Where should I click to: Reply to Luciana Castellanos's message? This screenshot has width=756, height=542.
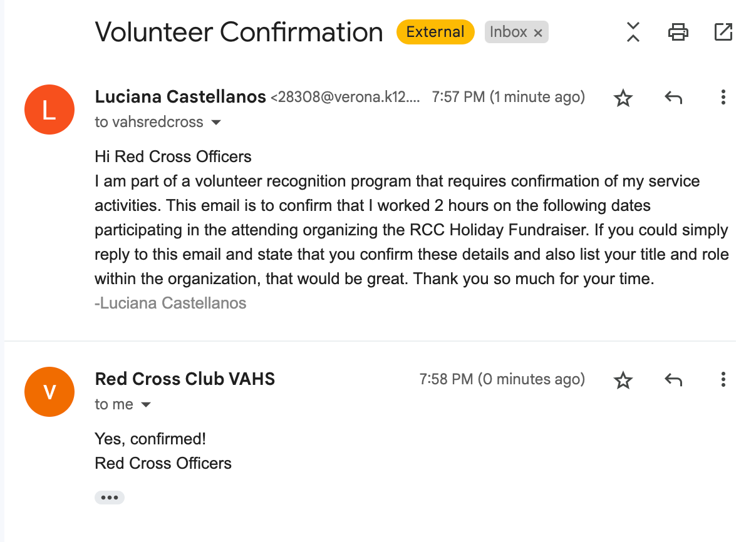tap(673, 98)
